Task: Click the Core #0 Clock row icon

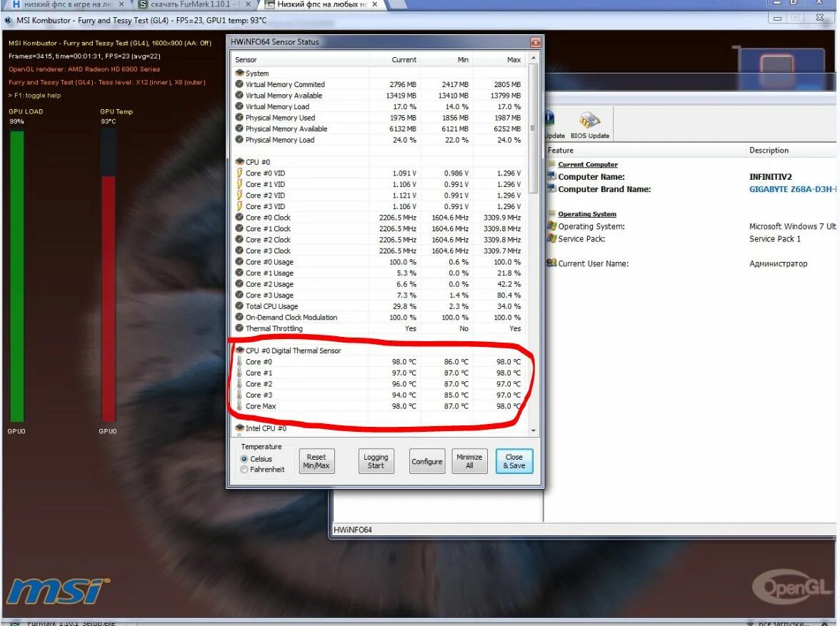Action: tap(239, 218)
